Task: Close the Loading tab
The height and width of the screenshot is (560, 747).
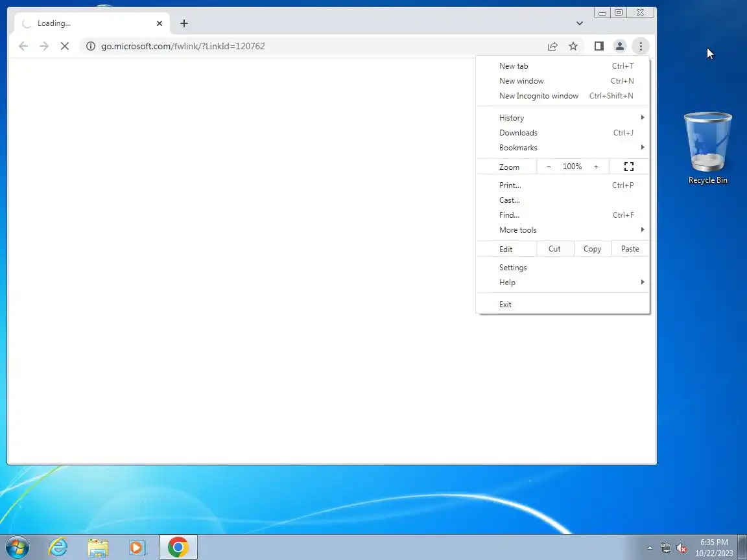Action: click(x=160, y=23)
